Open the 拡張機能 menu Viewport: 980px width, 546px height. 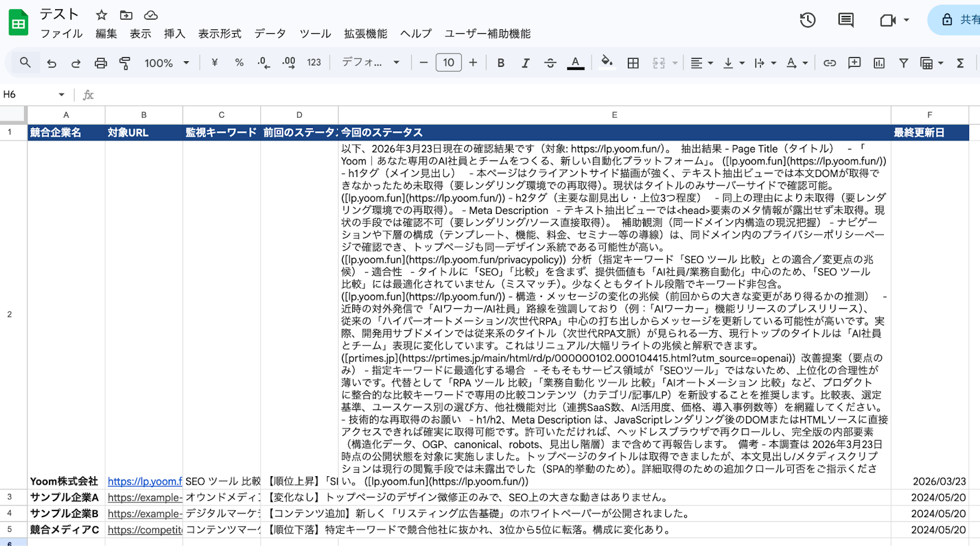tap(366, 34)
